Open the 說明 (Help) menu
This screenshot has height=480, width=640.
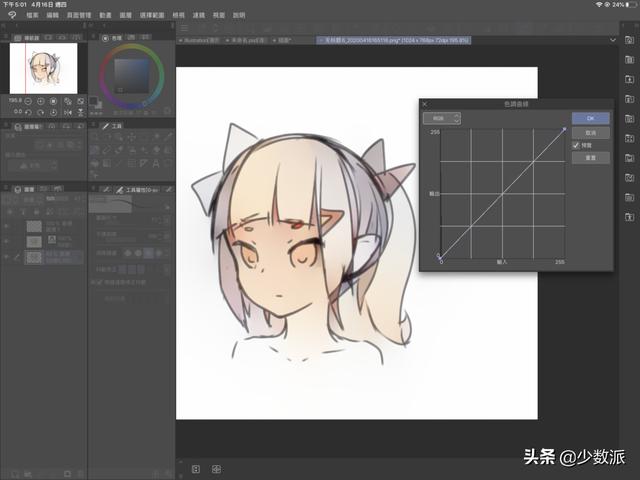(239, 15)
